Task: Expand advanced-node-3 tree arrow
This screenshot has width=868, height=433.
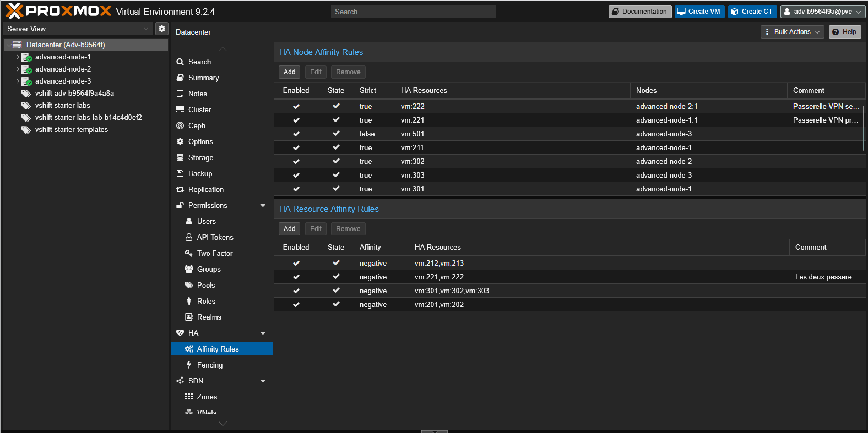Action: point(18,81)
